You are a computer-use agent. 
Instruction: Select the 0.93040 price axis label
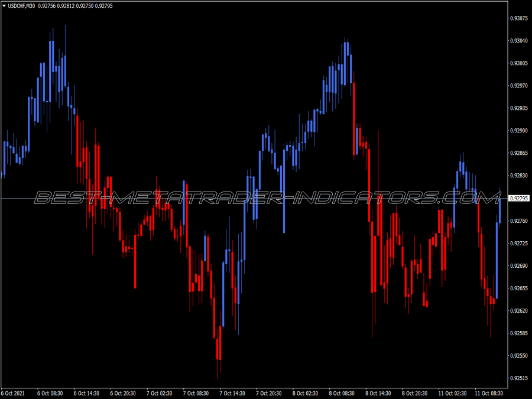pos(519,41)
